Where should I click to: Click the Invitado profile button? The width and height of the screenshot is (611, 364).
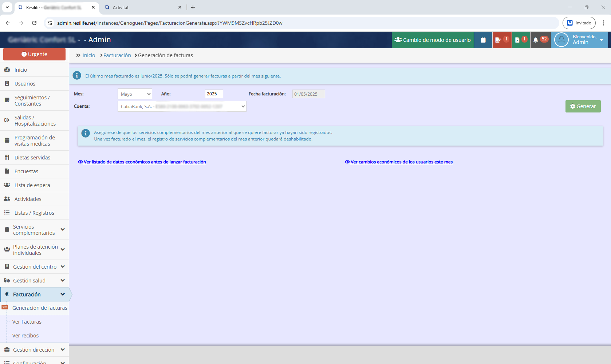point(579,23)
